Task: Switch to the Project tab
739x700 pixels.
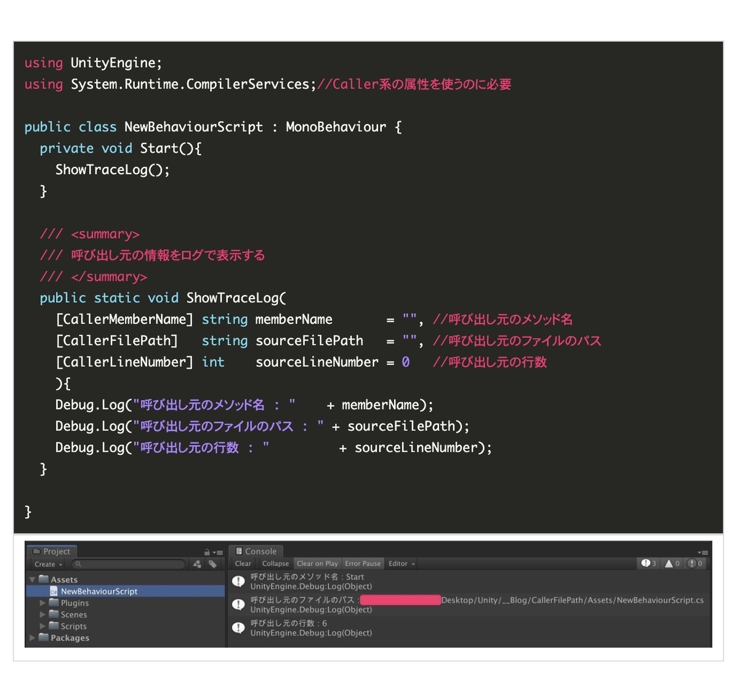Action: 52,552
